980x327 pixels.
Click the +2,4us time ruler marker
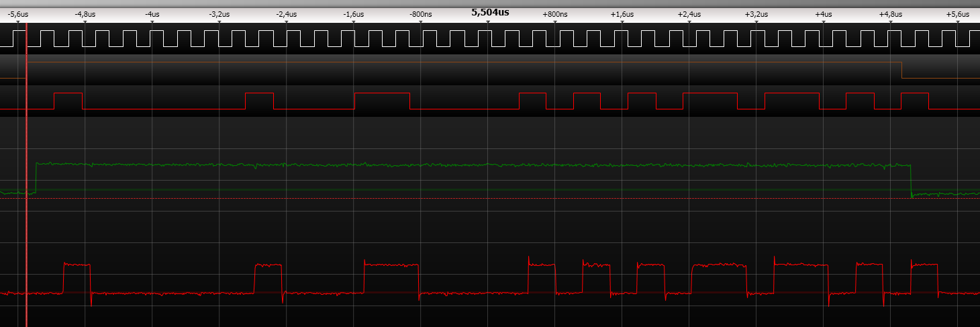[x=689, y=14]
